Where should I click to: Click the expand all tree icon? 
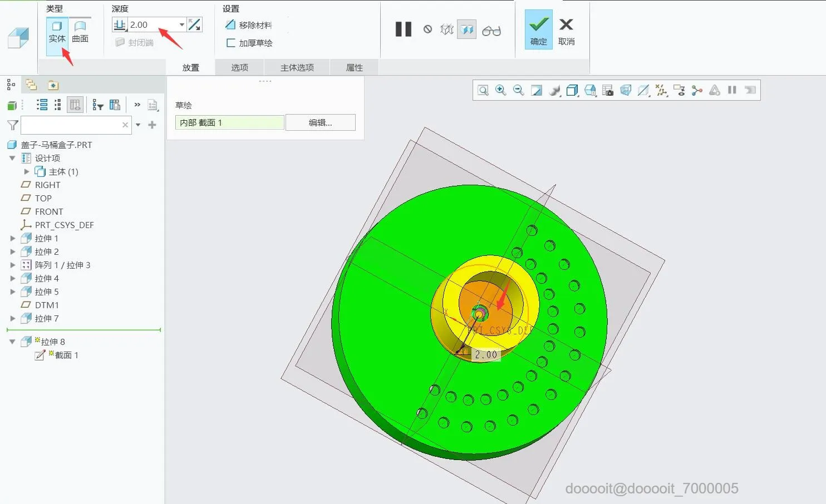pos(42,105)
